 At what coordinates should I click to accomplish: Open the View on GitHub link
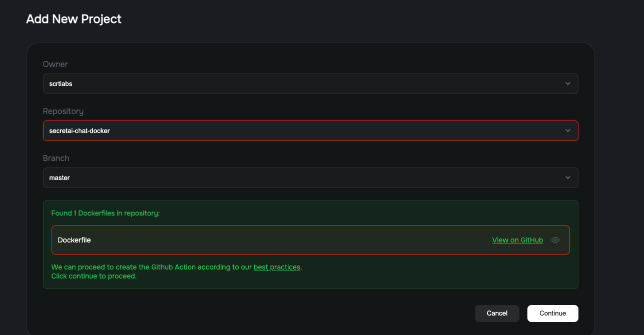coord(517,240)
